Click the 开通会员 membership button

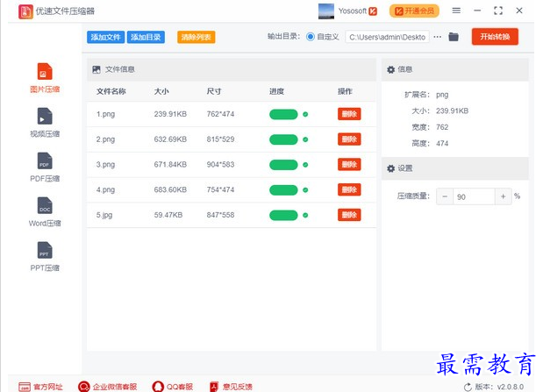point(414,11)
